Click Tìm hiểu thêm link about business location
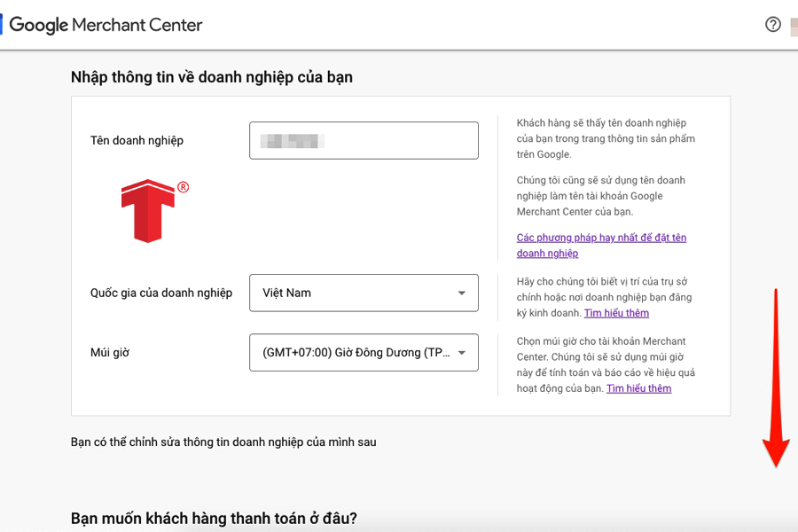Viewport: 798px width, 532px height. [x=616, y=313]
